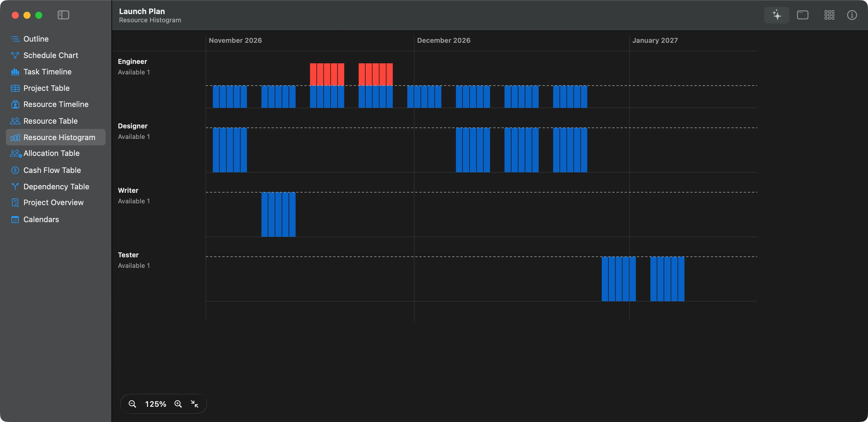This screenshot has width=868, height=422.
Task: Click the January 2027 month header
Action: coord(655,40)
